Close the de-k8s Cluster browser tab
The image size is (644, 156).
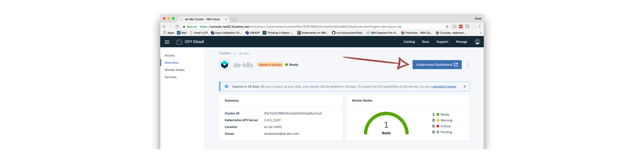click(226, 19)
